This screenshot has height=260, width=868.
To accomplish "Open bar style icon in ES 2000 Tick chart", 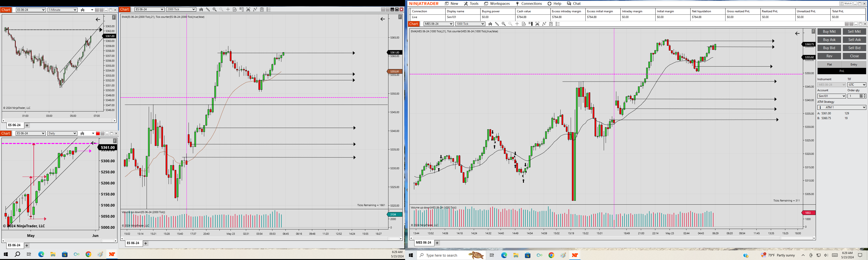I will pyautogui.click(x=201, y=9).
